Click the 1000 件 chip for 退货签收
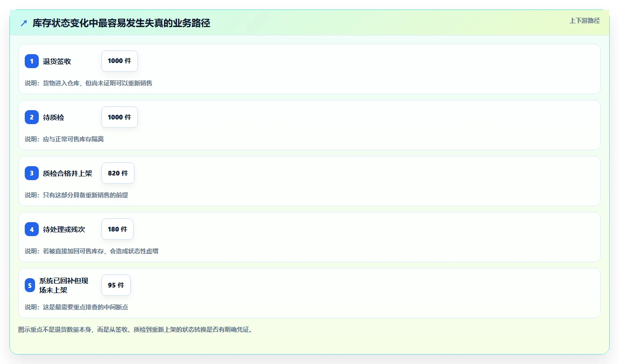This screenshot has height=364, width=619. click(x=120, y=61)
